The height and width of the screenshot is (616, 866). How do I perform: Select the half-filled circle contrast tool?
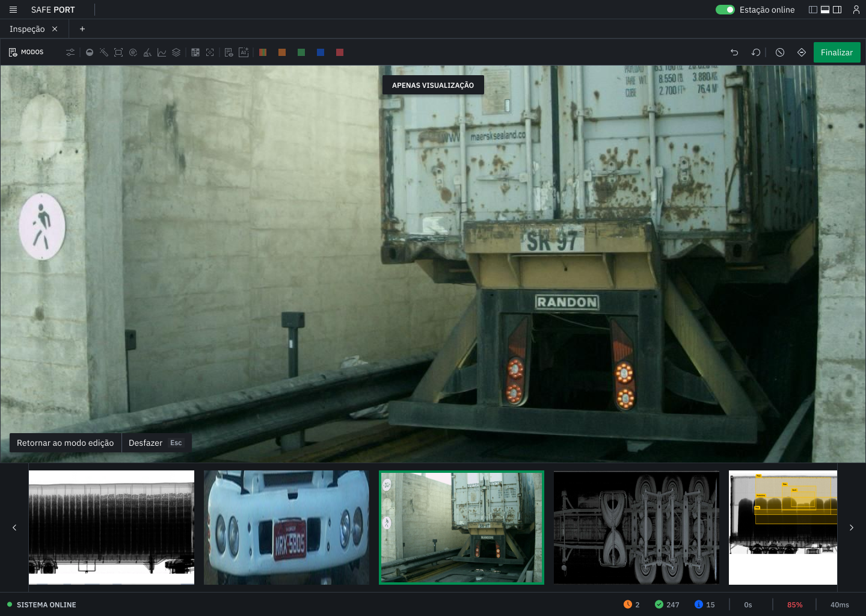[x=90, y=52]
